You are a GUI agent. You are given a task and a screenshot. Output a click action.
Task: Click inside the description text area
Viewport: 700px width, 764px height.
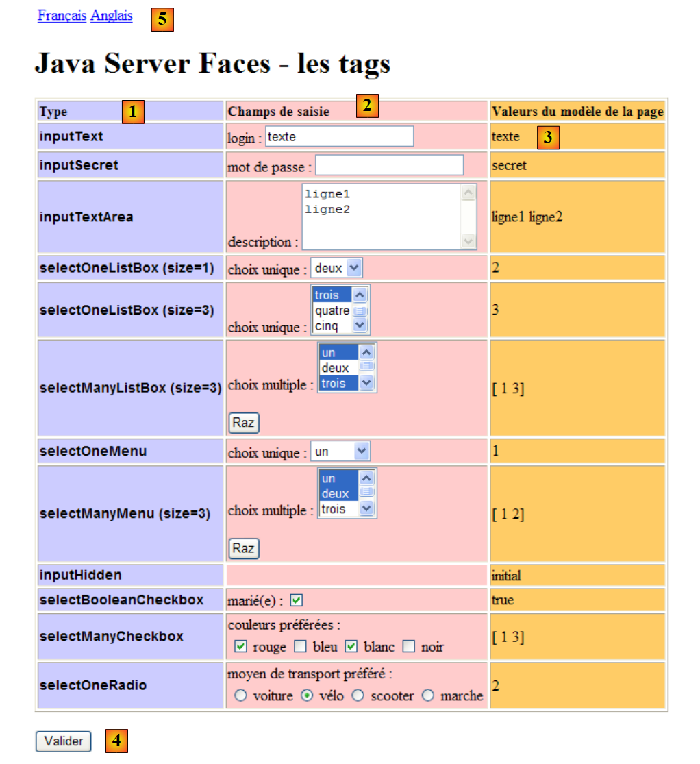click(x=382, y=217)
